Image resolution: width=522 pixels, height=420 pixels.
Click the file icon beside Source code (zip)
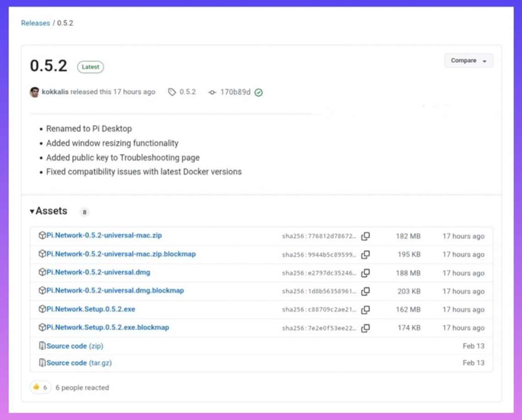(x=42, y=346)
